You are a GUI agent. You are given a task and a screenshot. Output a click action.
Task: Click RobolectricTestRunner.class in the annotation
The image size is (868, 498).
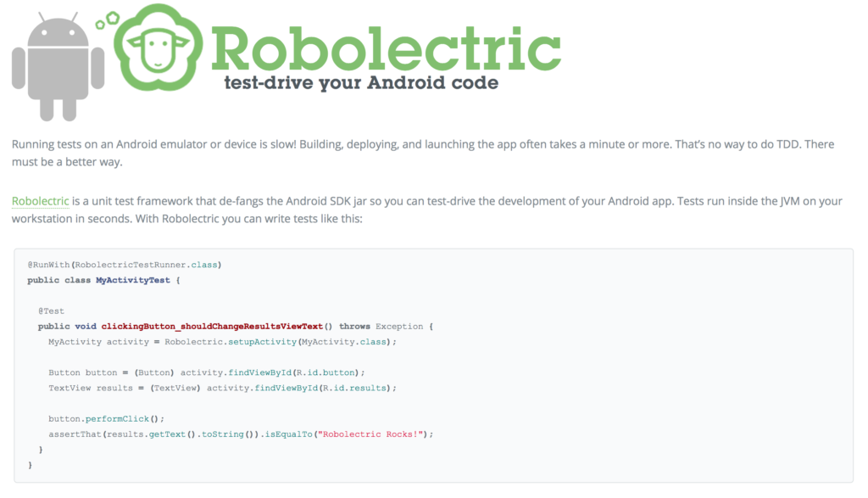pos(146,265)
